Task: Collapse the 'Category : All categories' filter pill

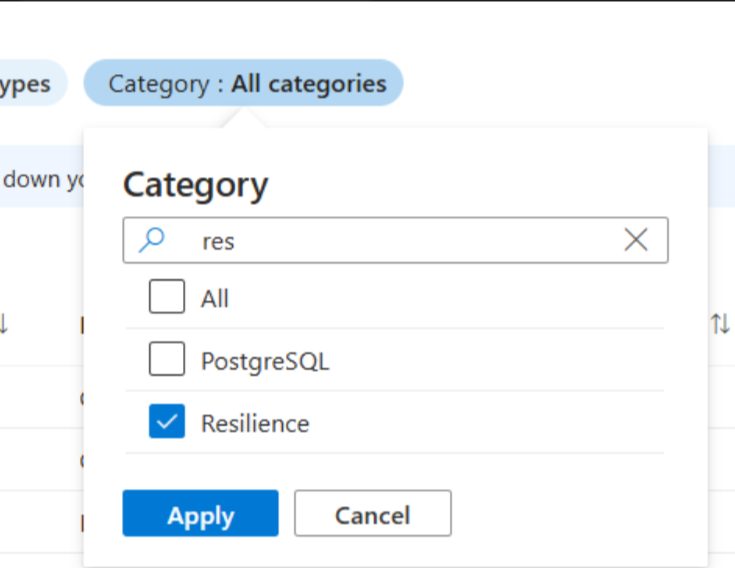Action: tap(243, 83)
